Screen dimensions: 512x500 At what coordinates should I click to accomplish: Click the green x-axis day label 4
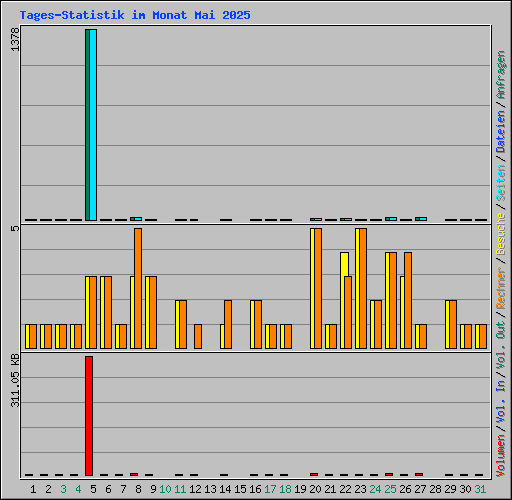pos(78,489)
